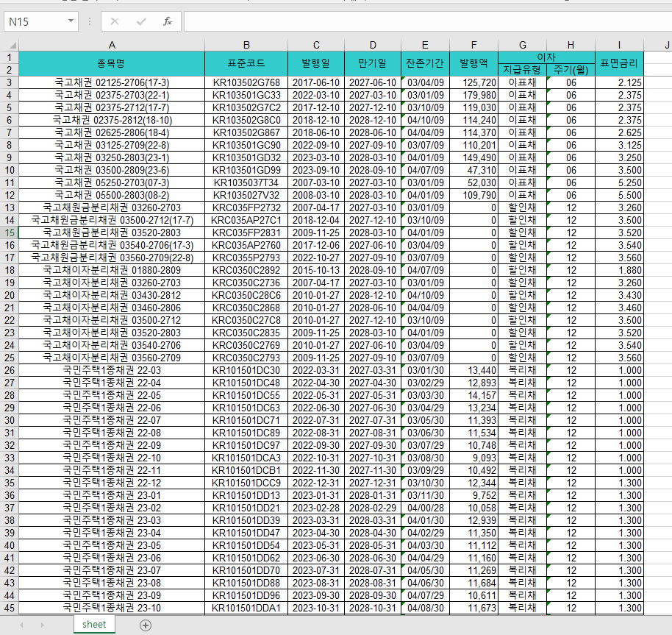Select cell '국민주택1종채권 22-03'

112,370
